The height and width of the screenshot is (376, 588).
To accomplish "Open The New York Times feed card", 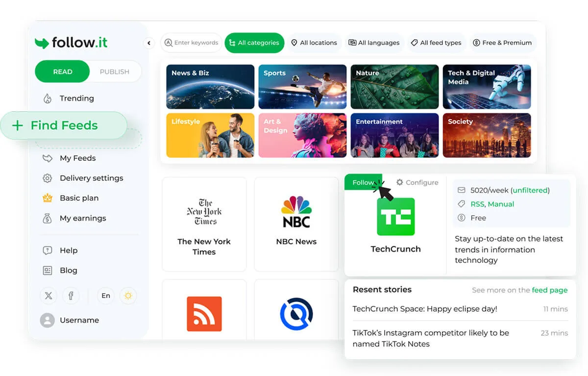I will pos(204,224).
